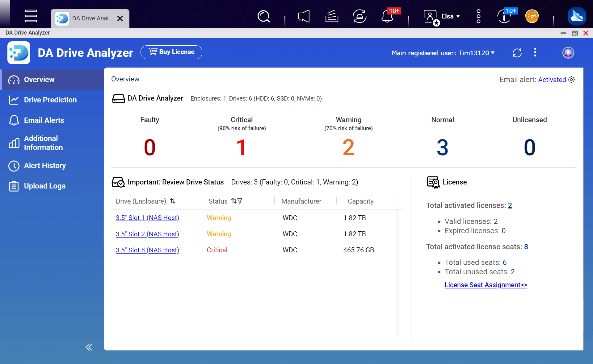
Task: Open the notifications bell icon
Action: coord(387,16)
